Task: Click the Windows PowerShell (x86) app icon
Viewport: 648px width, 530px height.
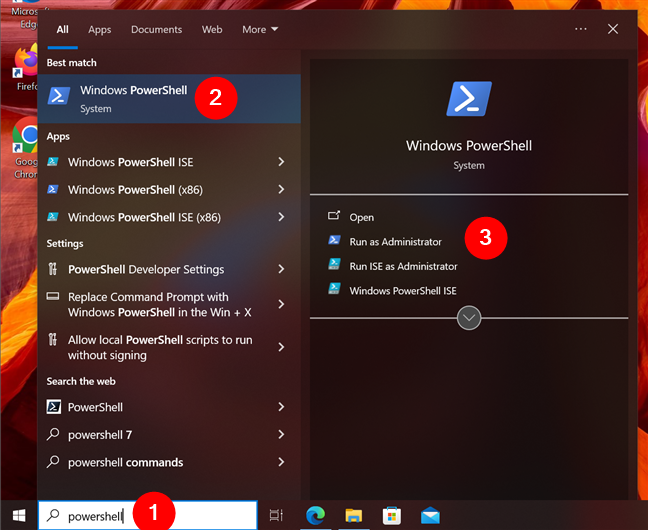Action: (52, 189)
